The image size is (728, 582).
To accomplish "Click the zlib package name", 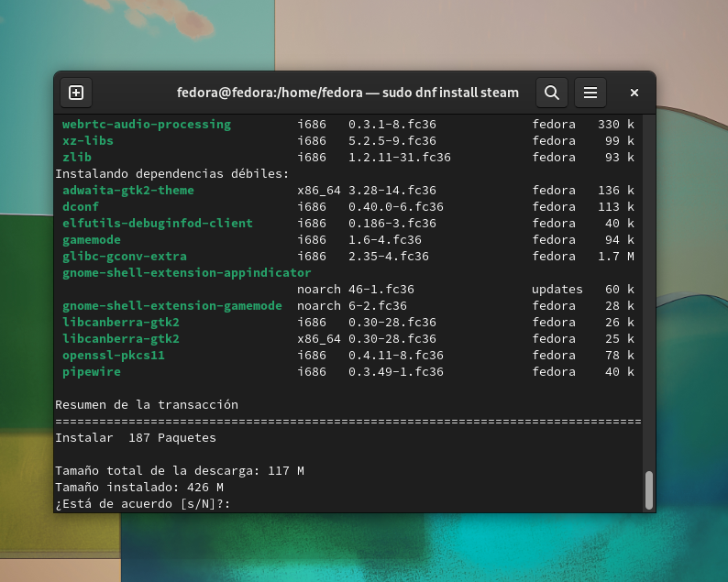I will [x=77, y=158].
